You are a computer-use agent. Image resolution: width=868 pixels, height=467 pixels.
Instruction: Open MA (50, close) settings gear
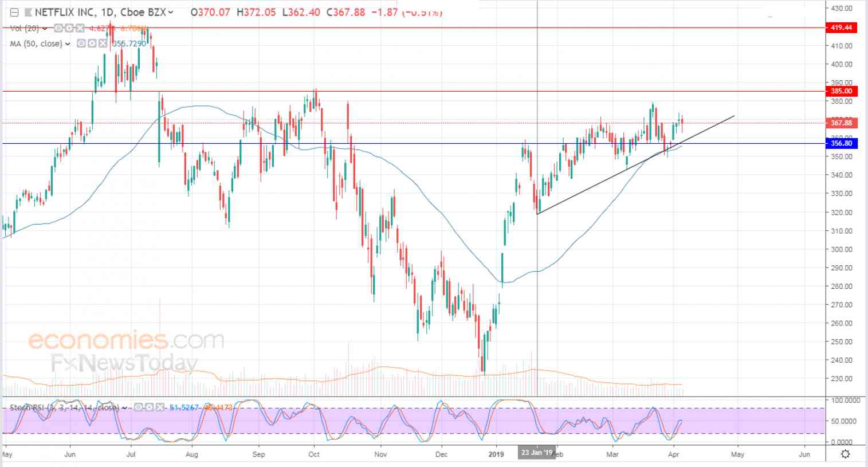[x=92, y=44]
